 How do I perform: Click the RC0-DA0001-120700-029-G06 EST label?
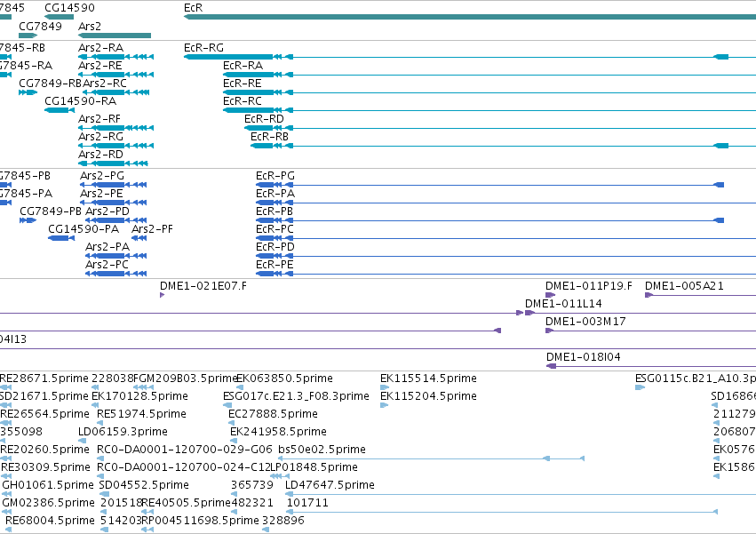(185, 450)
